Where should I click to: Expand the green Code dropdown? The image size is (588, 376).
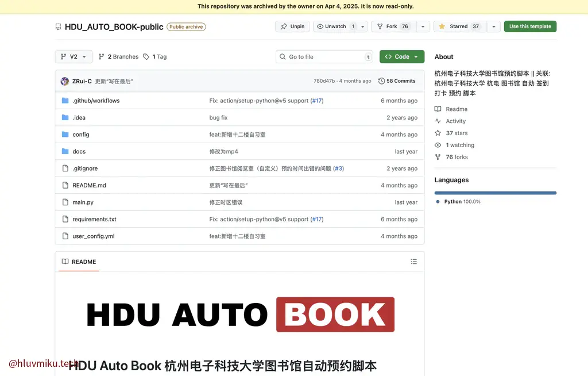pyautogui.click(x=402, y=57)
